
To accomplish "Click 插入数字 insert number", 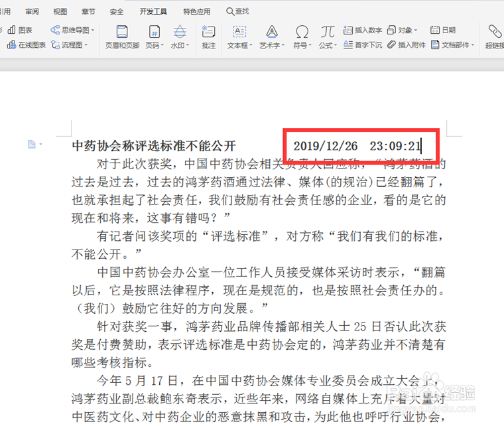I will 363,31.
